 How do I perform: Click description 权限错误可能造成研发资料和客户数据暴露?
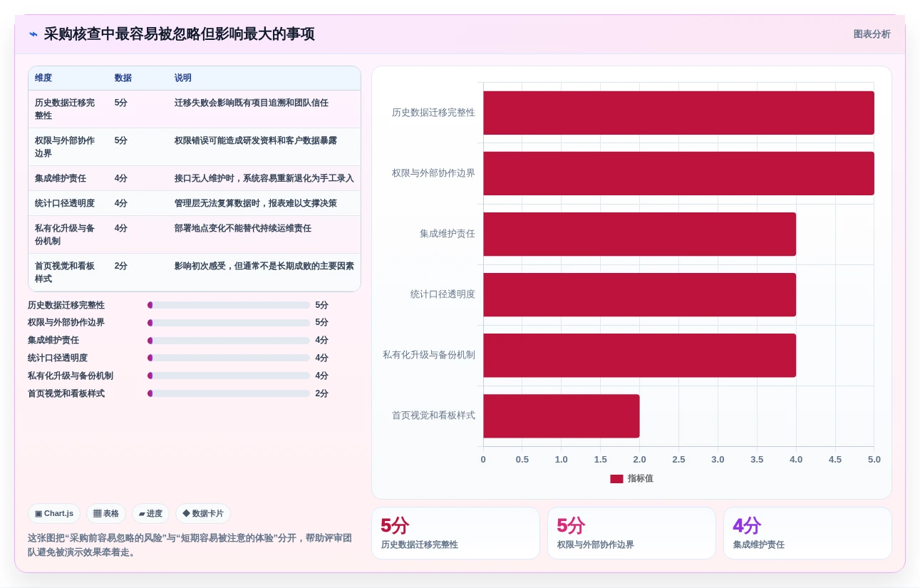(x=256, y=140)
